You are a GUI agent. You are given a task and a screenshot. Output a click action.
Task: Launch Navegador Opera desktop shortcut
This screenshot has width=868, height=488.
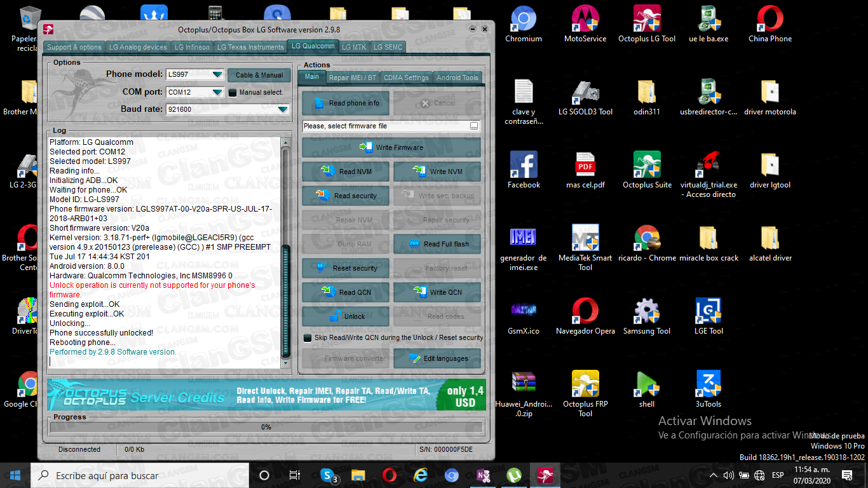[585, 316]
